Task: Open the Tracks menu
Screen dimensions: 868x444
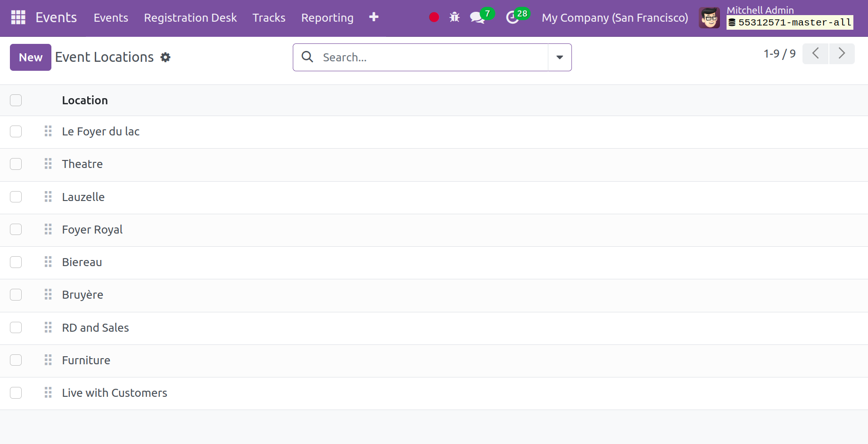Action: tap(269, 17)
